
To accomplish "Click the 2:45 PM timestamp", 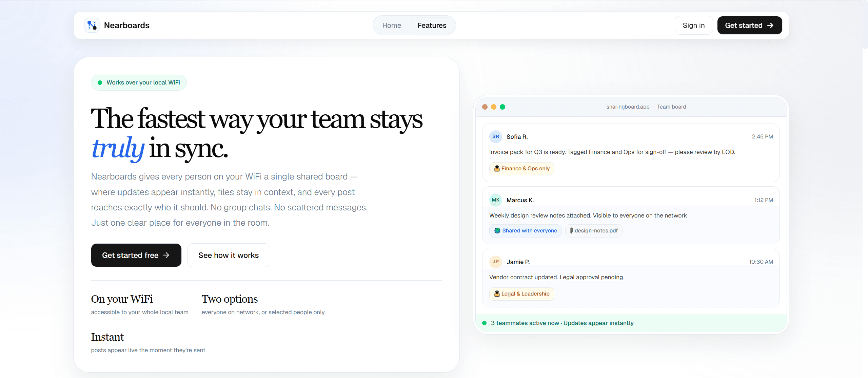I will pyautogui.click(x=763, y=137).
